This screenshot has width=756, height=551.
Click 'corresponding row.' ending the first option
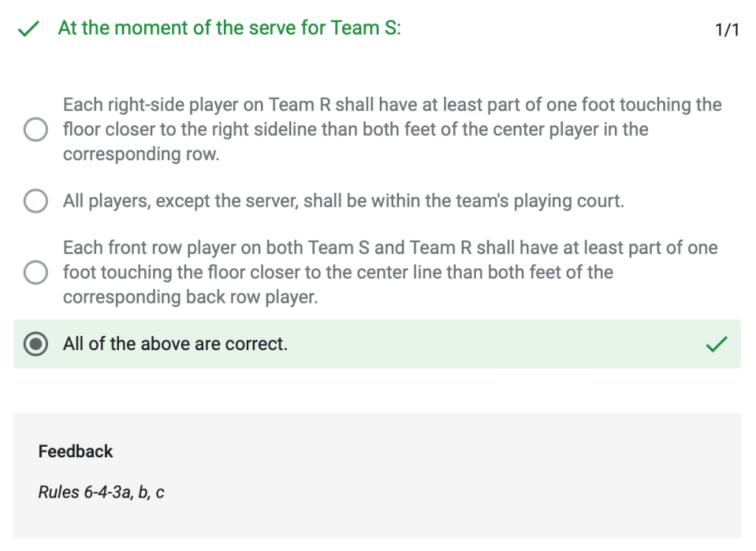click(140, 155)
